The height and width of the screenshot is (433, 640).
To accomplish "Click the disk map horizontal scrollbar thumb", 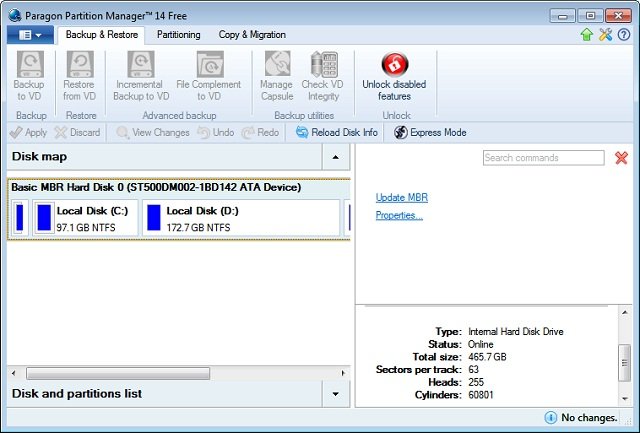I will [x=118, y=373].
